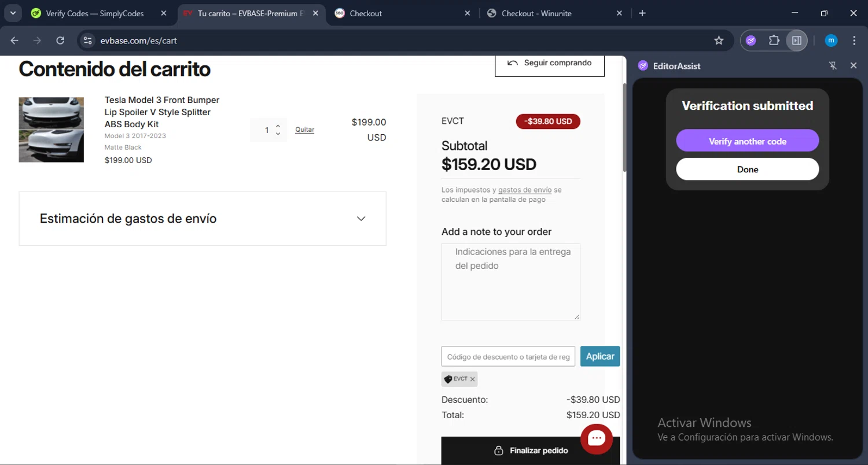Unpin the EditorAssist side panel
The width and height of the screenshot is (868, 465).
[x=833, y=66]
